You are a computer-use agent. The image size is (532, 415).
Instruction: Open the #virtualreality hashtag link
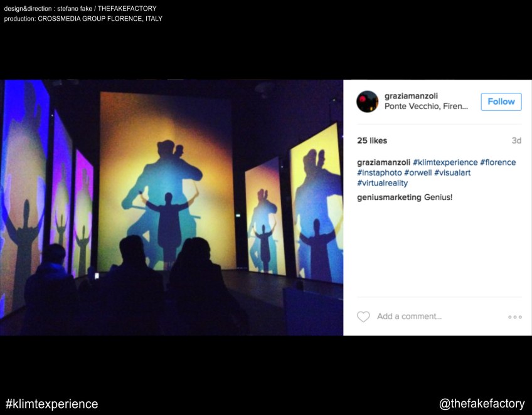point(383,183)
